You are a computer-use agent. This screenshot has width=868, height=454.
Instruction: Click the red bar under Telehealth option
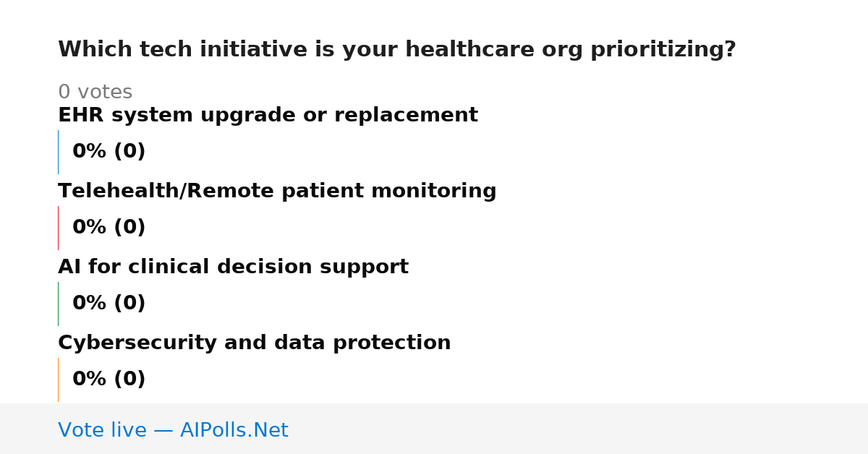[58, 228]
